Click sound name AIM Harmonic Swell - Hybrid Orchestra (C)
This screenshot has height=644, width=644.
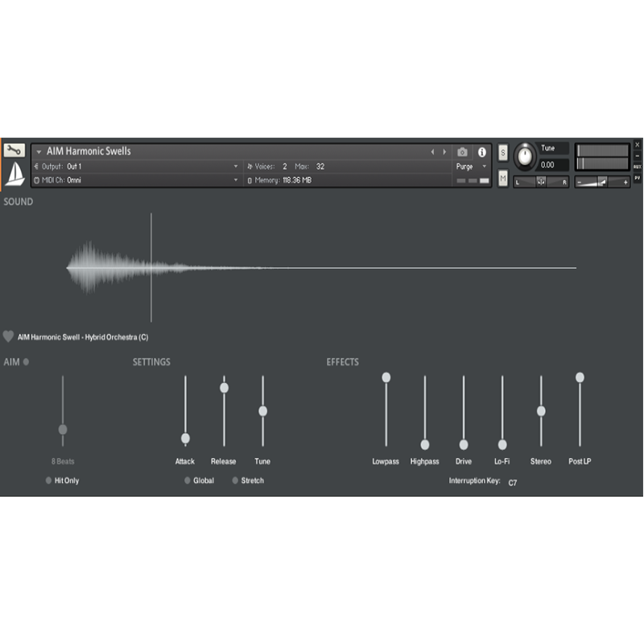83,337
